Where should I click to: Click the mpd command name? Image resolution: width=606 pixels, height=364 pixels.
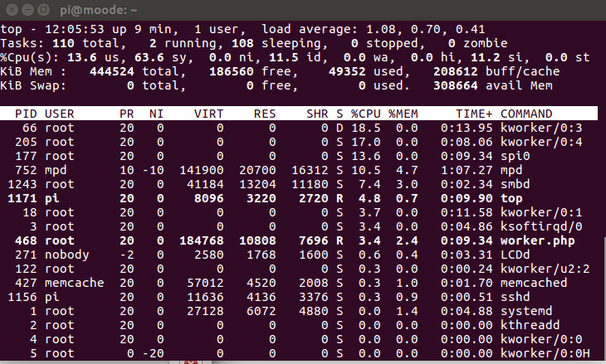[511, 170]
